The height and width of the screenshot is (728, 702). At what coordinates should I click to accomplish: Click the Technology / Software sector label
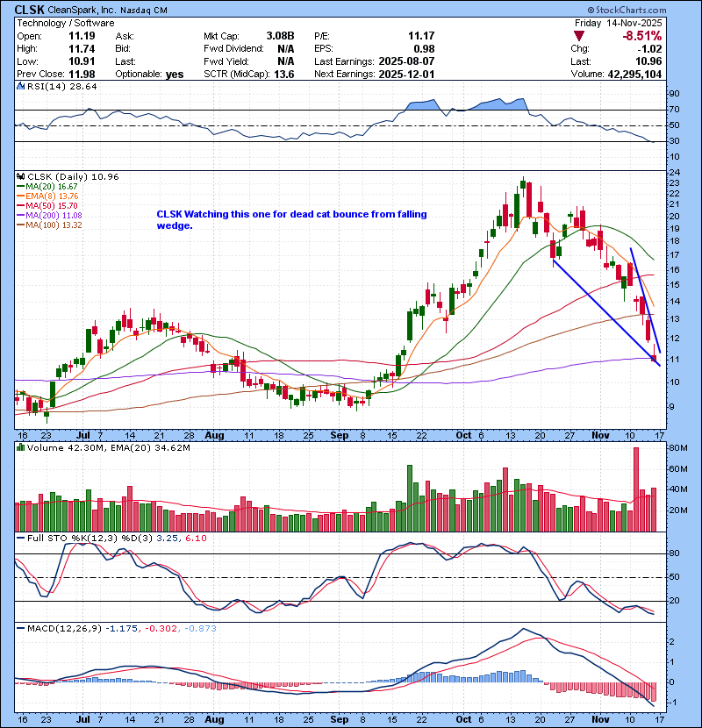coord(66,23)
